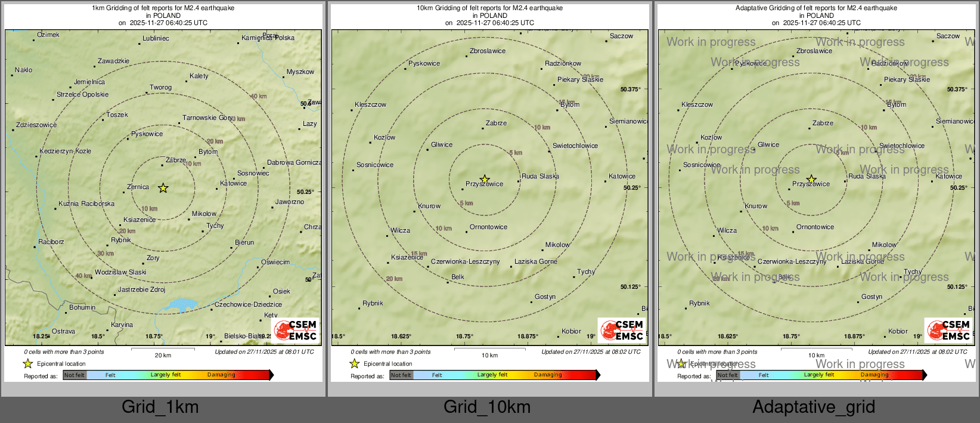Click the Kobior label on the adaptive map
This screenshot has height=423, width=980.
[898, 331]
